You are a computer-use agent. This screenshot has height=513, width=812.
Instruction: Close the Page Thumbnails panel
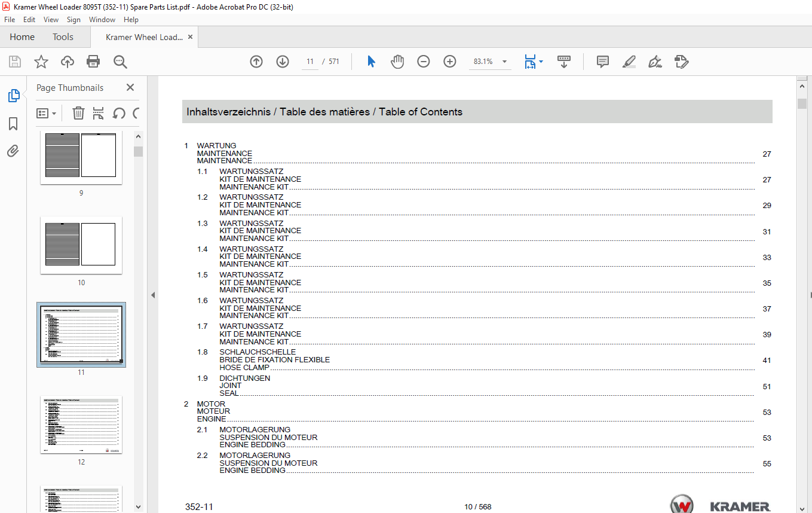(x=130, y=87)
